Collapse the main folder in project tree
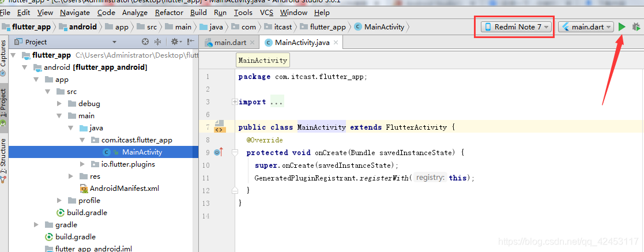The image size is (644, 252). (59, 116)
